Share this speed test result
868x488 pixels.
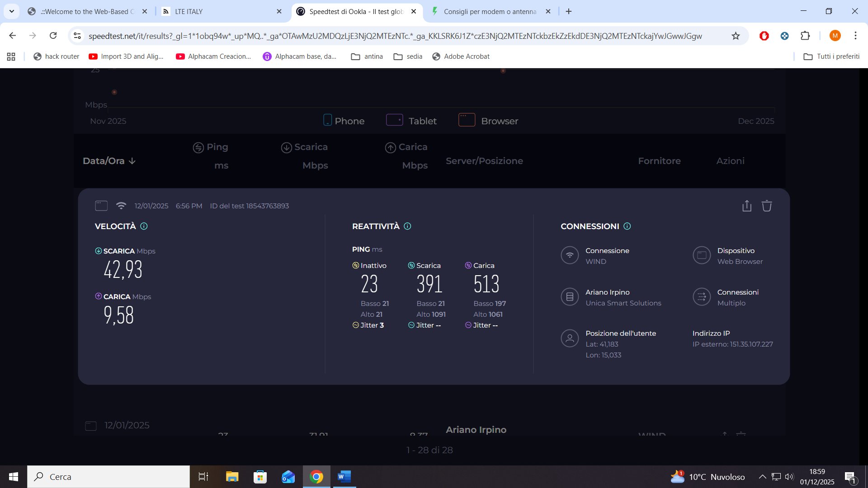(x=747, y=206)
